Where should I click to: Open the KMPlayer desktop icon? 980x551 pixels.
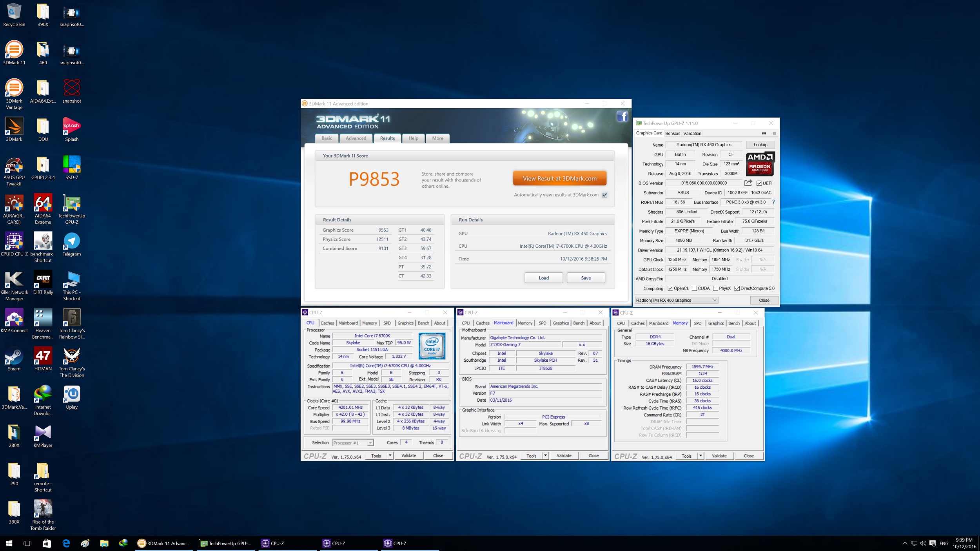pos(43,436)
